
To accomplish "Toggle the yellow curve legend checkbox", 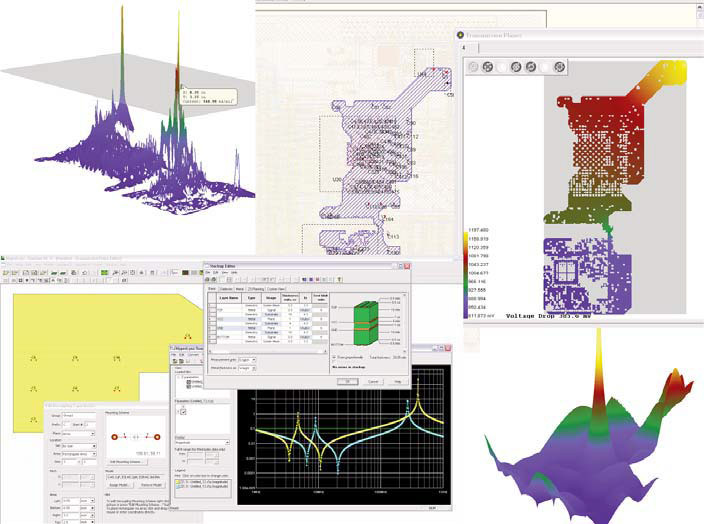I will pos(179,482).
